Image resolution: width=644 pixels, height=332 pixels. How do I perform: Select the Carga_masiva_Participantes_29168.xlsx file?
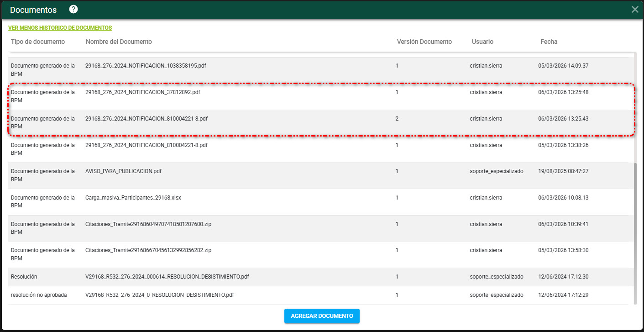pos(133,198)
